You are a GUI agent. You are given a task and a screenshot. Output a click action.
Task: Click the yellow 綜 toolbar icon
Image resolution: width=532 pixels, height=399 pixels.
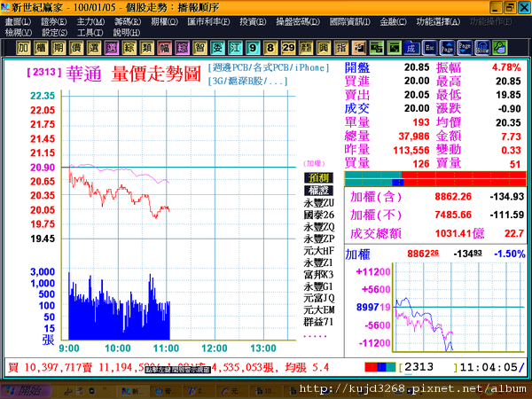click(x=129, y=48)
